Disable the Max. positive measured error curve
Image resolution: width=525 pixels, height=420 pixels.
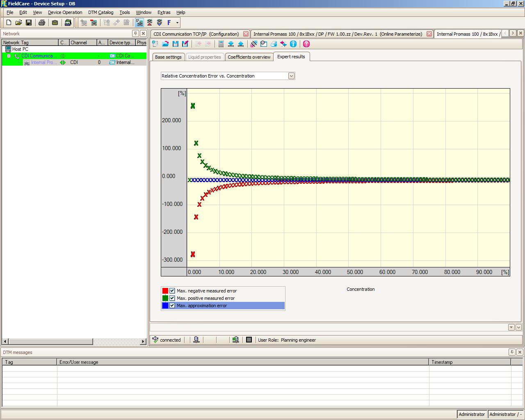(172, 298)
